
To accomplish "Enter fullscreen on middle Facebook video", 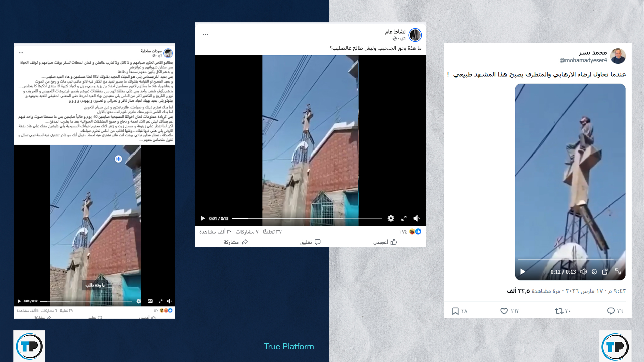I will coord(404,218).
